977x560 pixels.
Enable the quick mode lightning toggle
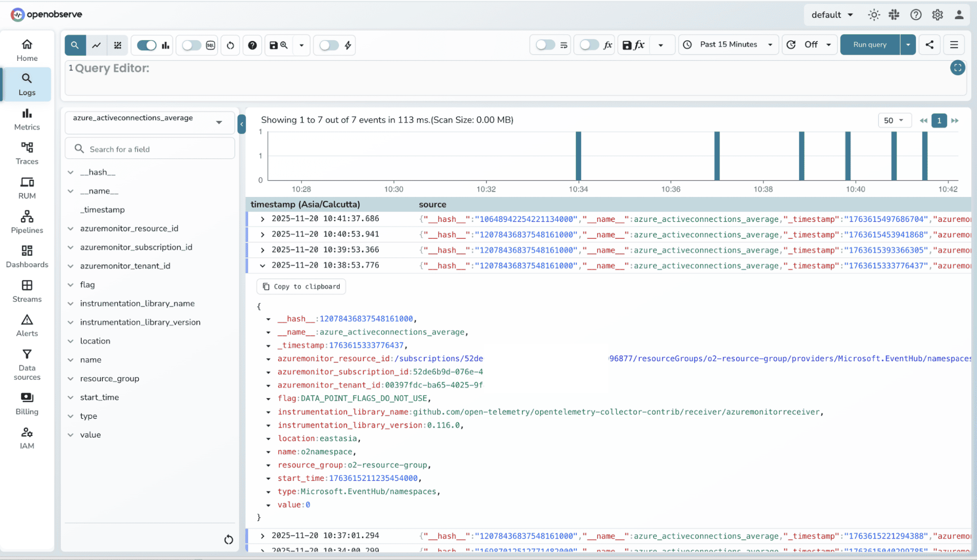click(x=328, y=45)
